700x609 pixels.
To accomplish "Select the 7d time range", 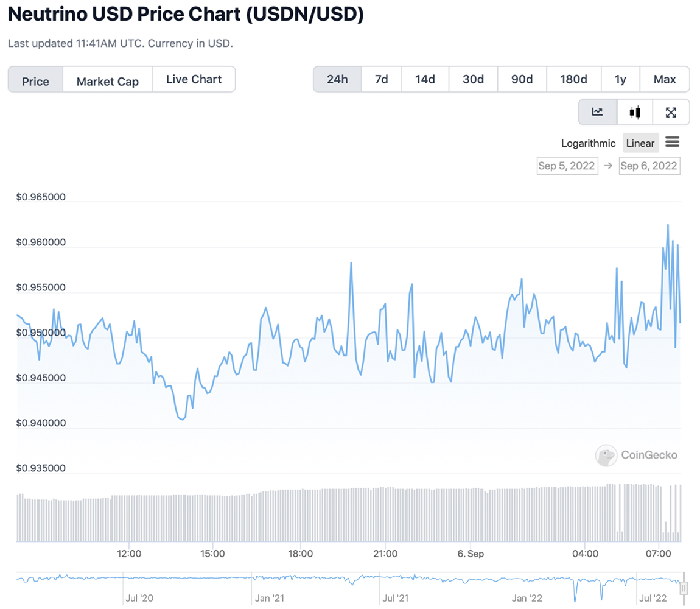I will [x=382, y=79].
